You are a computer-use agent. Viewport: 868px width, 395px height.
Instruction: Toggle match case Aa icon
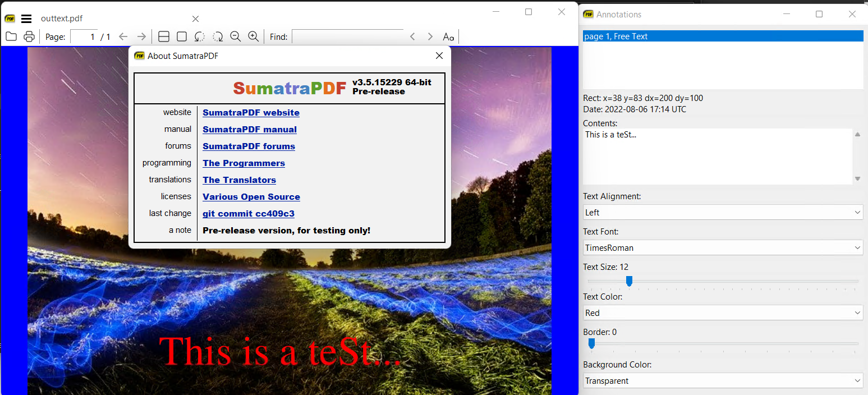448,36
